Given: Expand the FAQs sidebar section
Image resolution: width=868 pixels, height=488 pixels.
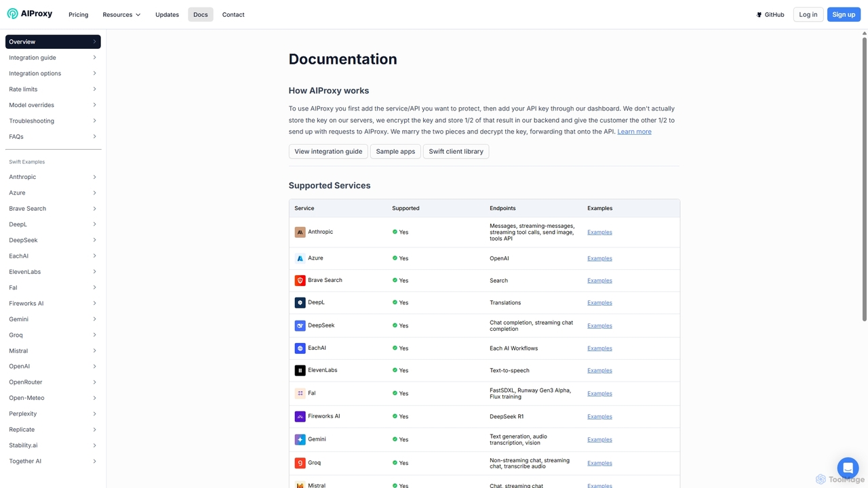Looking at the screenshot, I should (x=53, y=136).
